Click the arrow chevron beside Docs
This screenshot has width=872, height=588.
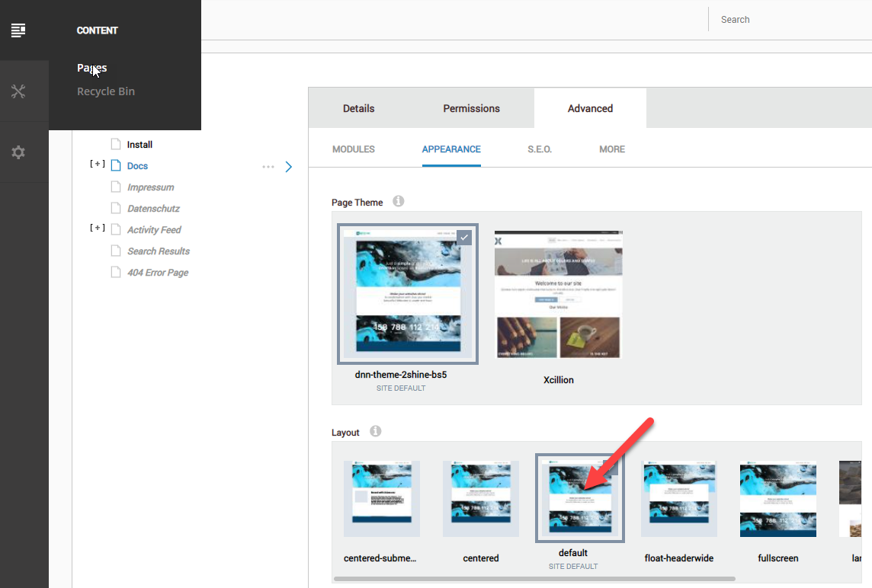[x=288, y=167]
